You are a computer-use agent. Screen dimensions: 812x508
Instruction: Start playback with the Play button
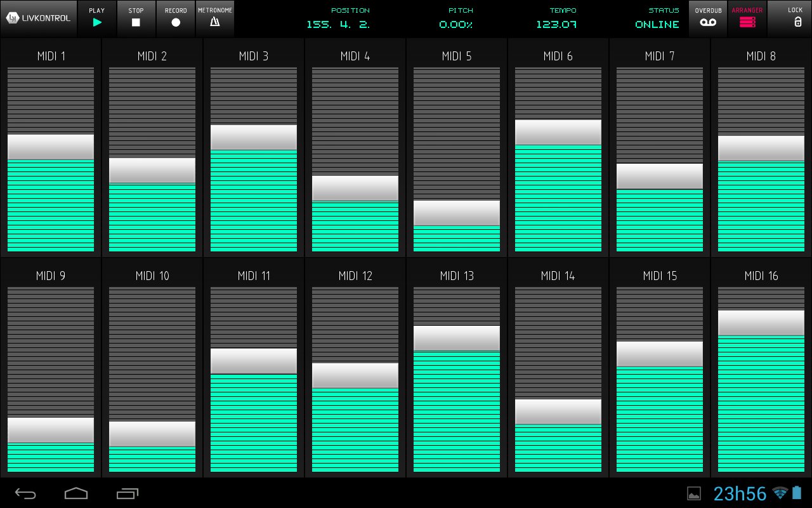click(x=97, y=18)
